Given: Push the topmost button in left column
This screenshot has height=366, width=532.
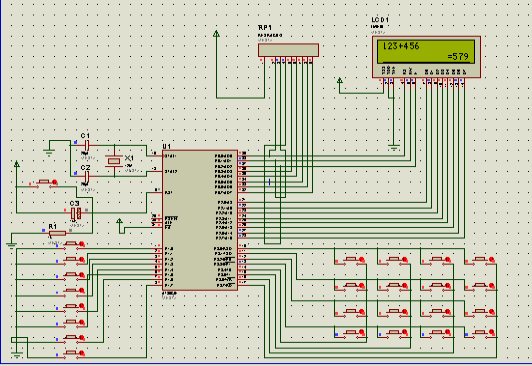Looking at the screenshot, I should (x=71, y=244).
